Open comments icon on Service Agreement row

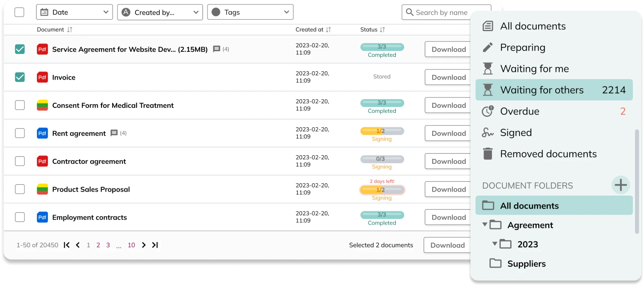coord(217,49)
